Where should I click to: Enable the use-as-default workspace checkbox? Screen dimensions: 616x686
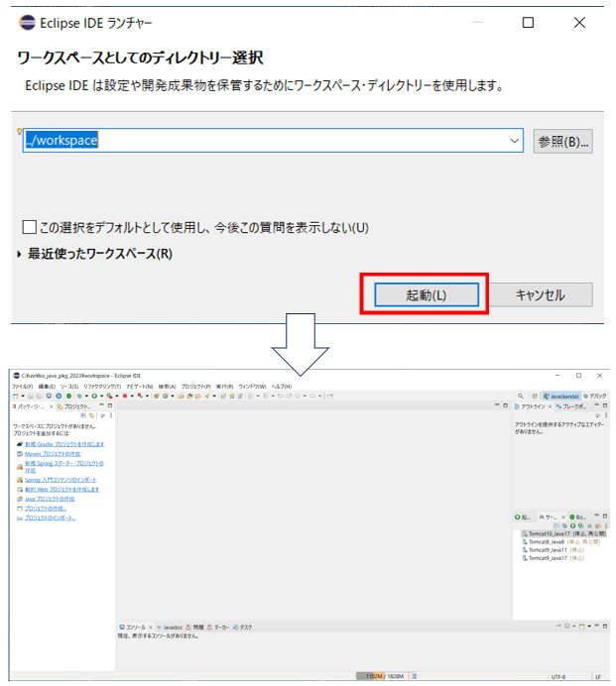(x=29, y=227)
